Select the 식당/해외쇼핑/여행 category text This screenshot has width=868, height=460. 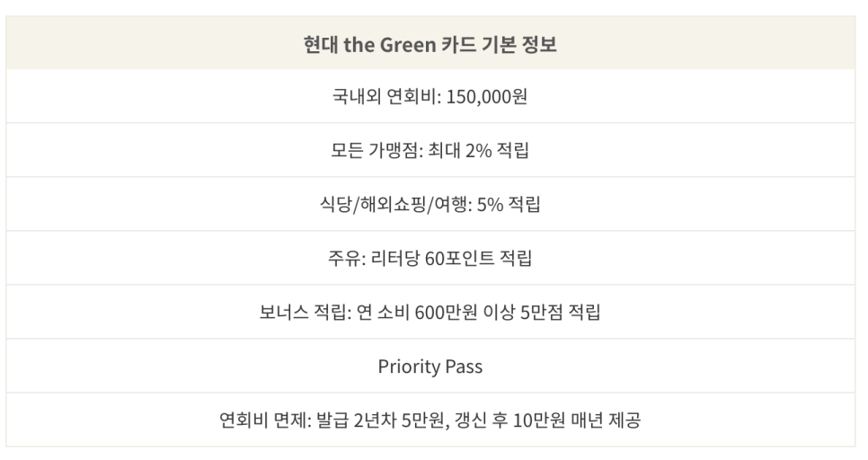[x=394, y=204]
